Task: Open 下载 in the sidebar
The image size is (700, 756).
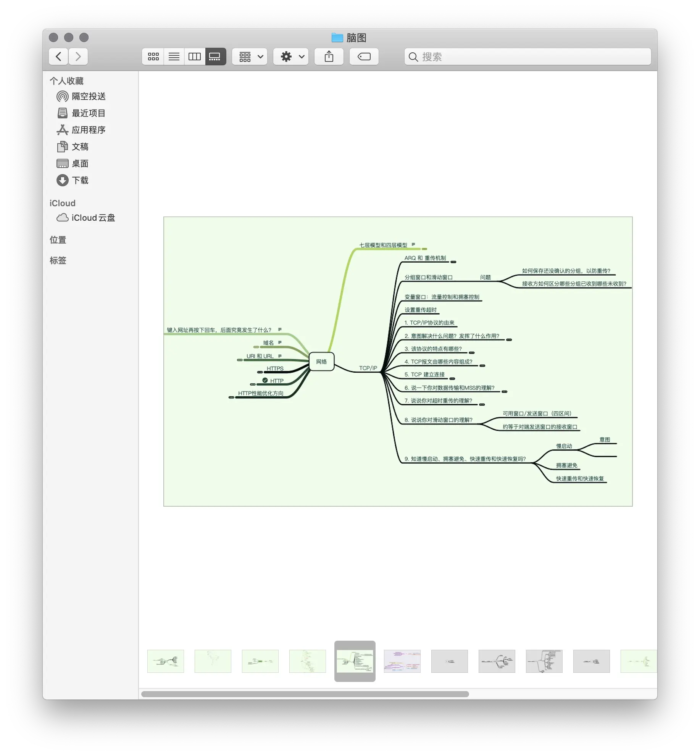Action: tap(73, 180)
